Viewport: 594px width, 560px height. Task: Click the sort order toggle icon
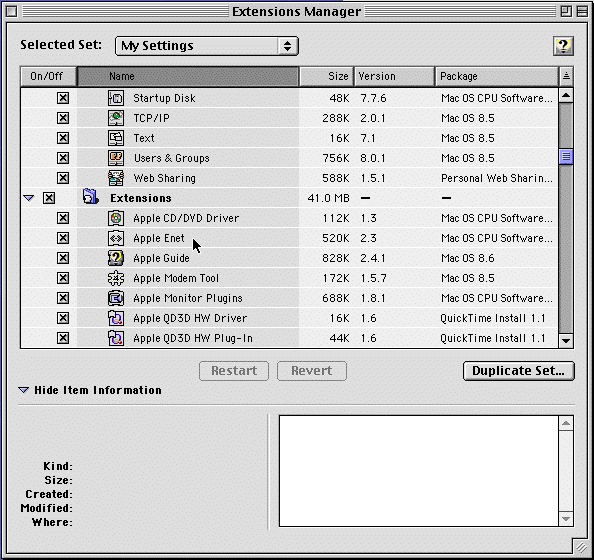coord(566,76)
